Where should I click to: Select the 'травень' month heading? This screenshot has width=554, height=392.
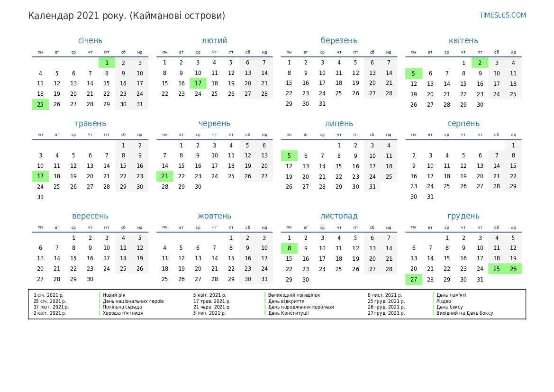click(x=90, y=123)
